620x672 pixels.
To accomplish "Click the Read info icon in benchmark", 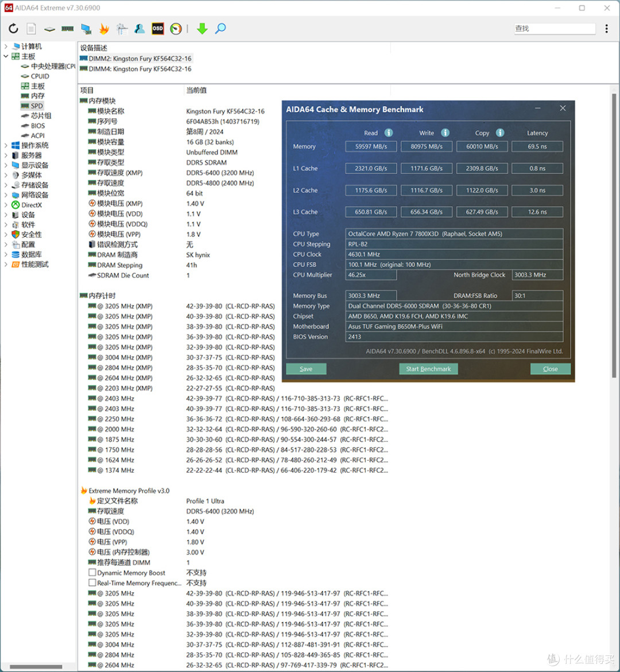I will [389, 133].
